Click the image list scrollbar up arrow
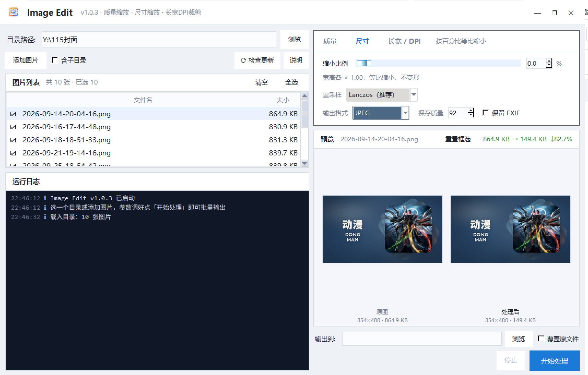 tap(305, 96)
